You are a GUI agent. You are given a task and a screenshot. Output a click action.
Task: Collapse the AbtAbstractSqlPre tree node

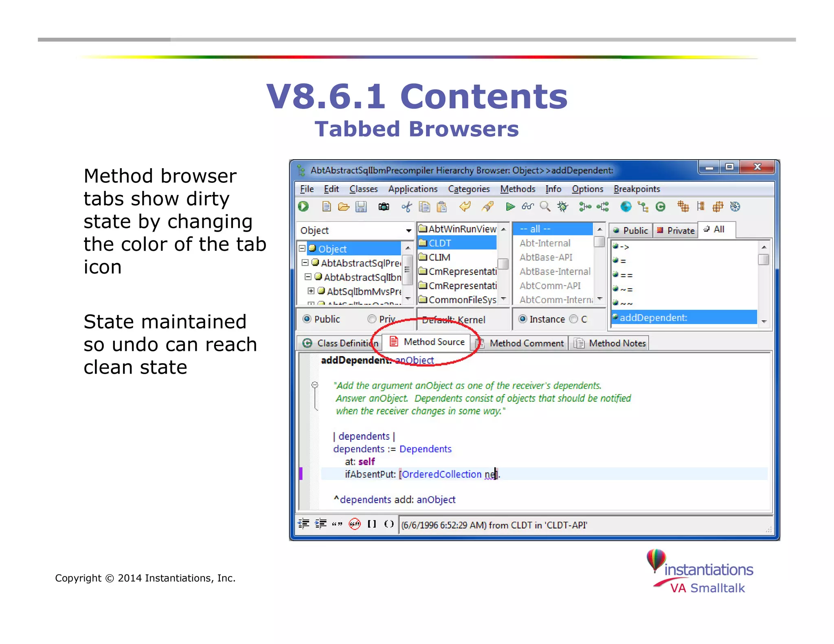[305, 263]
